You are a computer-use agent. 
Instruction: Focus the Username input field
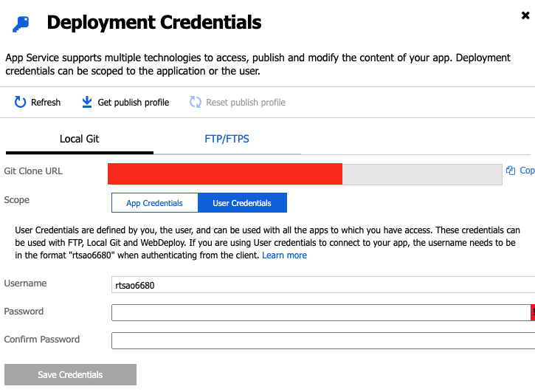(323, 285)
